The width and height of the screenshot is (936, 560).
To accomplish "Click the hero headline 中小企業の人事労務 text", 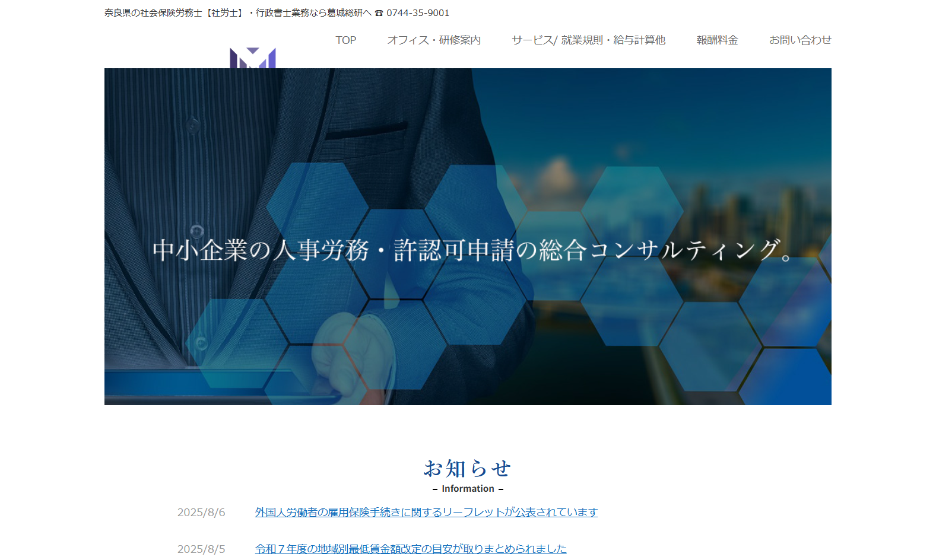I will tap(472, 250).
